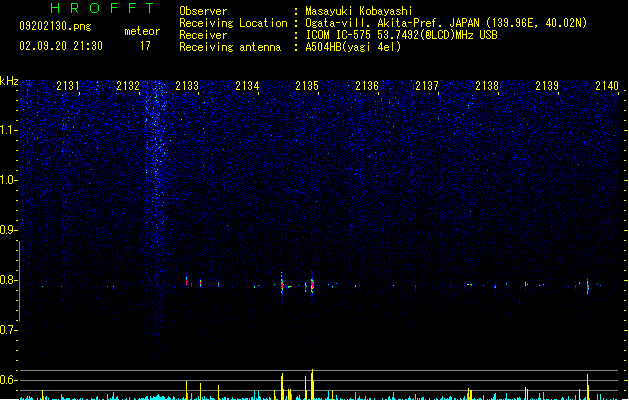This screenshot has width=629, height=400.
Task: Click the date stamp 02.09.20 21:30
Action: point(61,46)
